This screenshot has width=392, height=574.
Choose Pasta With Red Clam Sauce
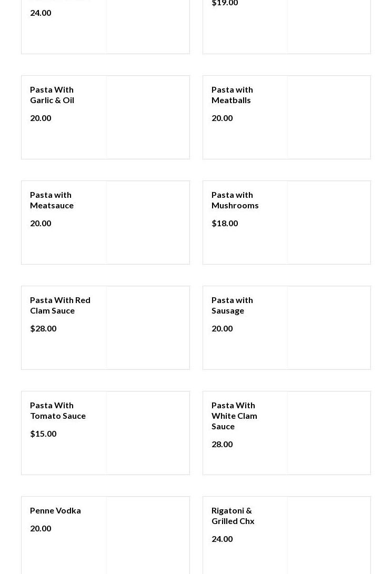coord(60,305)
